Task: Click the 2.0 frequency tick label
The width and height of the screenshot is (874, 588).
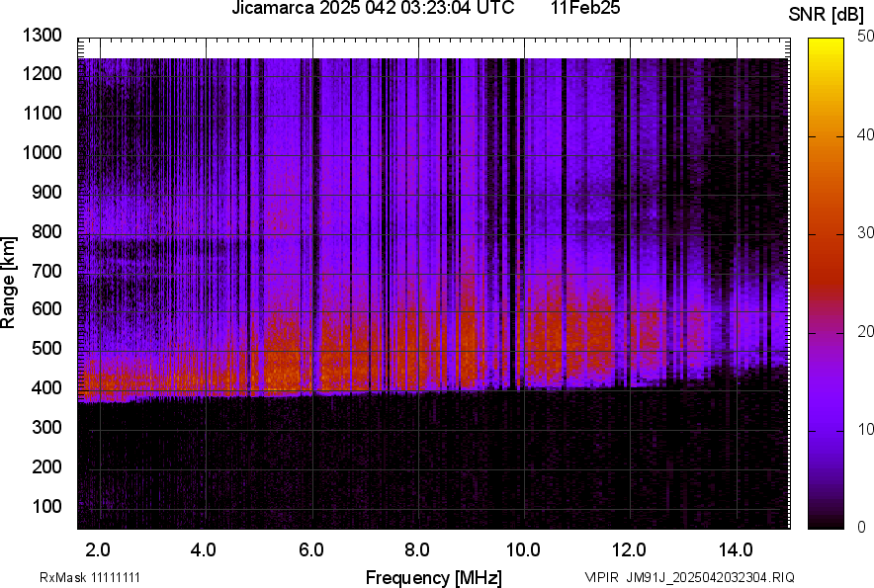Action: tap(97, 549)
